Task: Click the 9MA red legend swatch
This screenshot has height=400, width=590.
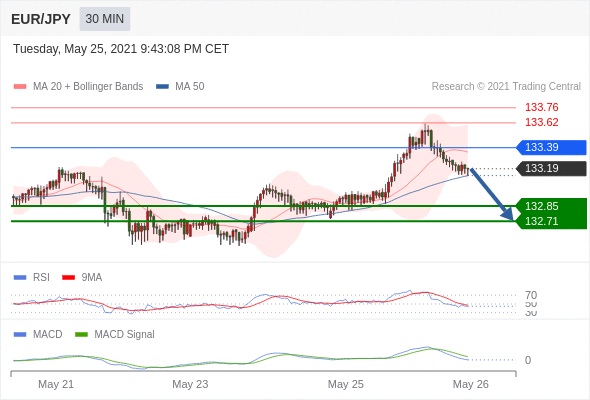Action: coord(68,278)
